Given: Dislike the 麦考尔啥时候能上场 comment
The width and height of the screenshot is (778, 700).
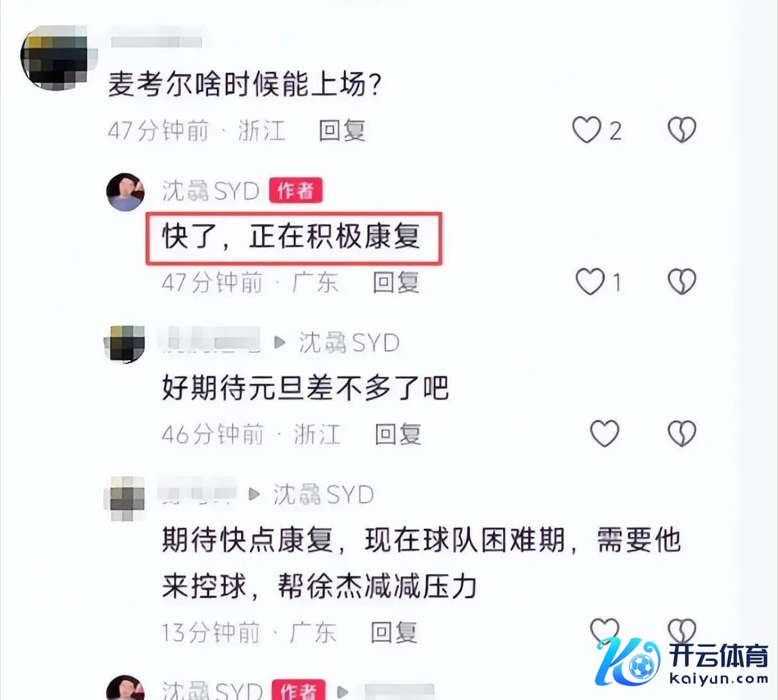Looking at the screenshot, I should point(682,130).
